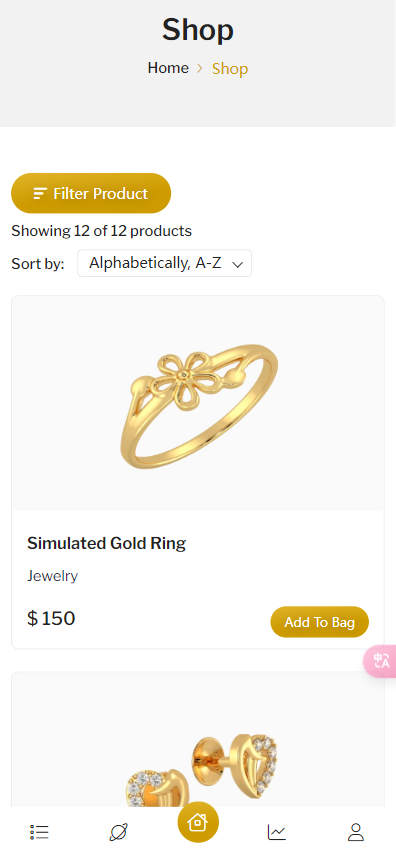The width and height of the screenshot is (396, 857).
Task: Open the line chart icon in bottom bar
Action: [277, 832]
